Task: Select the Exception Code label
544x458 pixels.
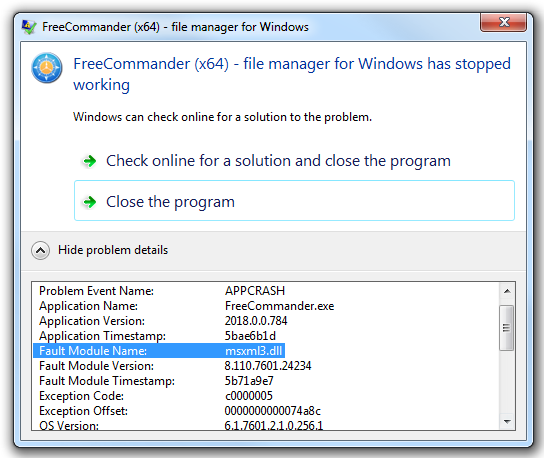Action: coord(81,396)
